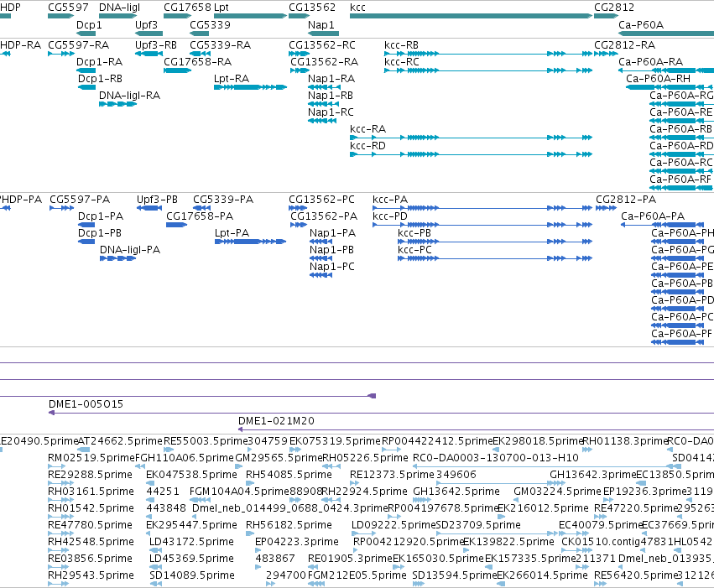This screenshot has height=588, width=714.
Task: Click the Nap1 gene label
Action: tap(321, 25)
